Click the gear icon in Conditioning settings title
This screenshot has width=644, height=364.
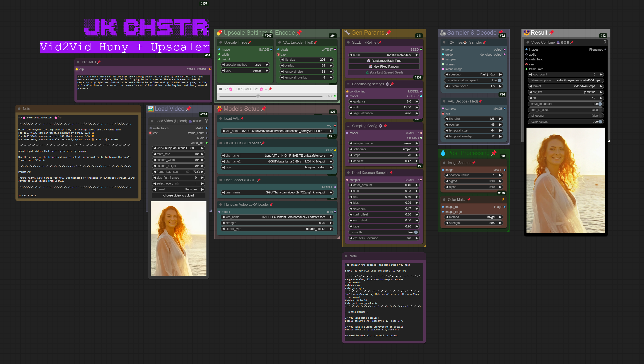387,84
